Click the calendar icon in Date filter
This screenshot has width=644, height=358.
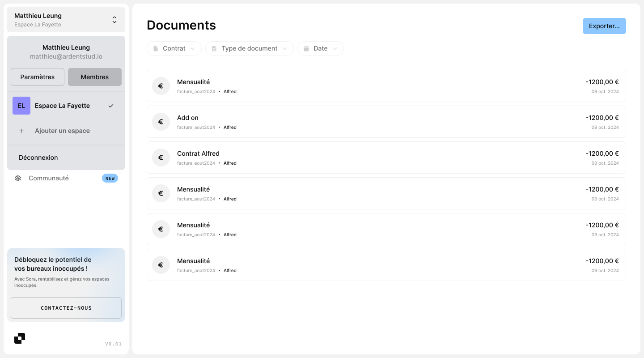point(306,48)
